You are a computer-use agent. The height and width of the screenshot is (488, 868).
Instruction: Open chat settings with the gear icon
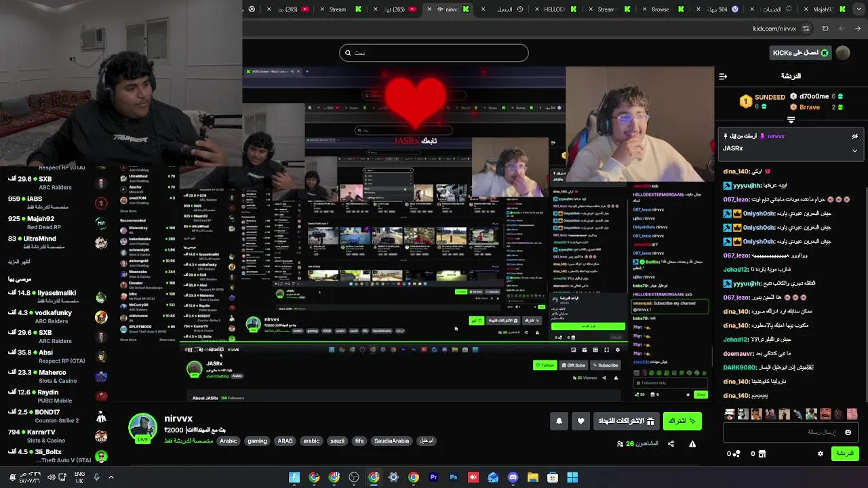(x=821, y=453)
